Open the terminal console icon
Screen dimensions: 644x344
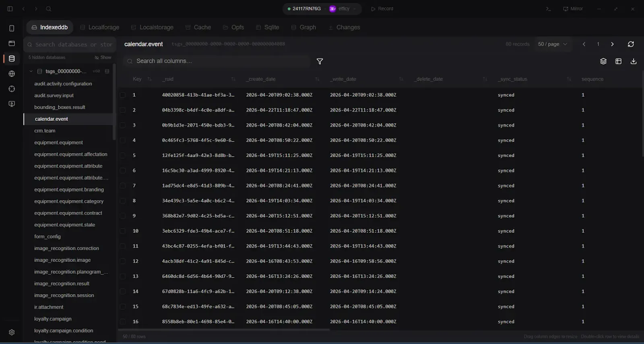(x=548, y=9)
